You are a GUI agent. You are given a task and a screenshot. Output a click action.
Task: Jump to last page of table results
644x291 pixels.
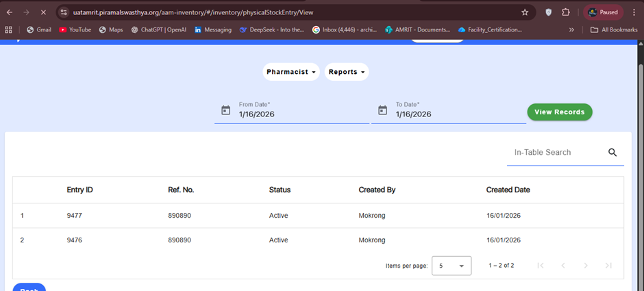[608, 266]
